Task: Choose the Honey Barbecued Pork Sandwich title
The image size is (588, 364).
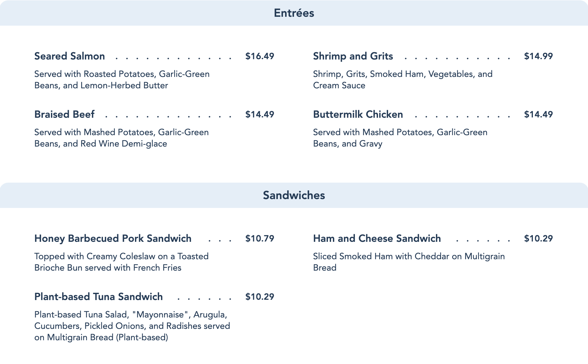Action: [x=113, y=238]
